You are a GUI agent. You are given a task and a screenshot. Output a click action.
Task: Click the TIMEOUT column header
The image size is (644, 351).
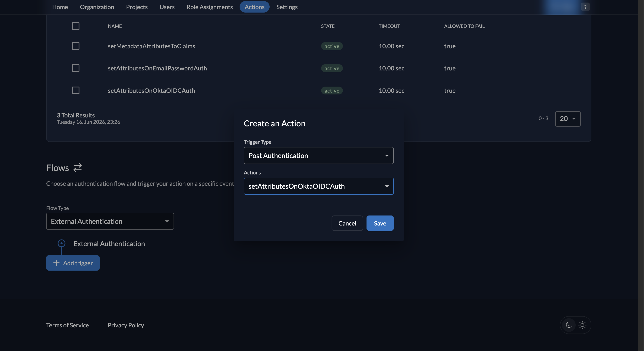[x=389, y=26]
